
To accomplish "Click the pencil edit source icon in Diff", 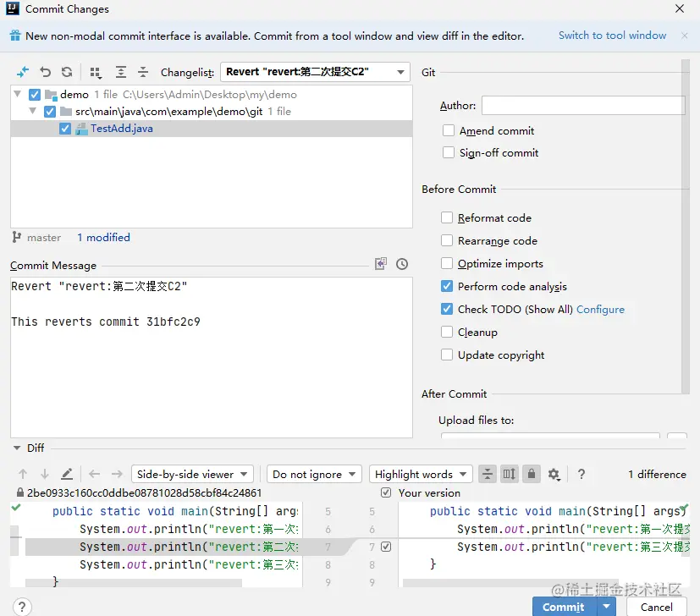I will (x=67, y=474).
